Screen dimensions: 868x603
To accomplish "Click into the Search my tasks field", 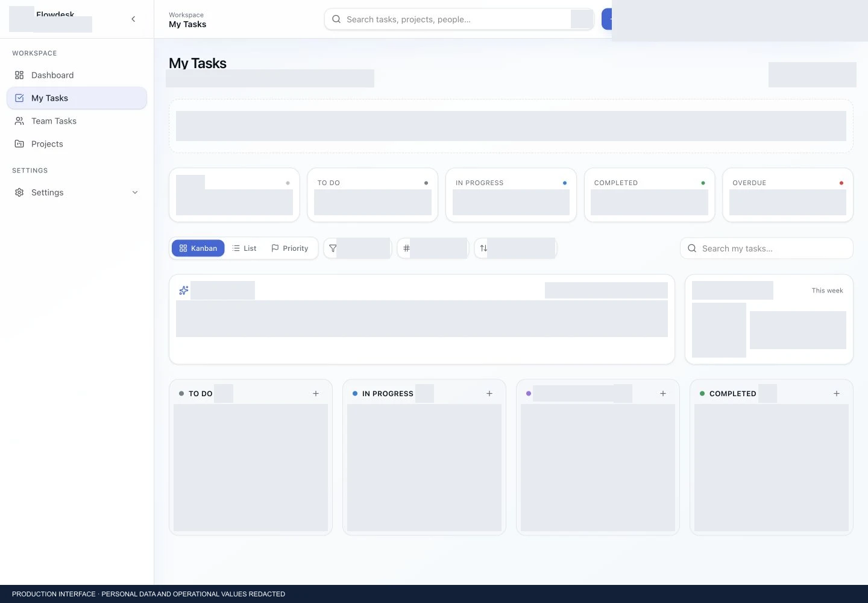I will [x=767, y=248].
